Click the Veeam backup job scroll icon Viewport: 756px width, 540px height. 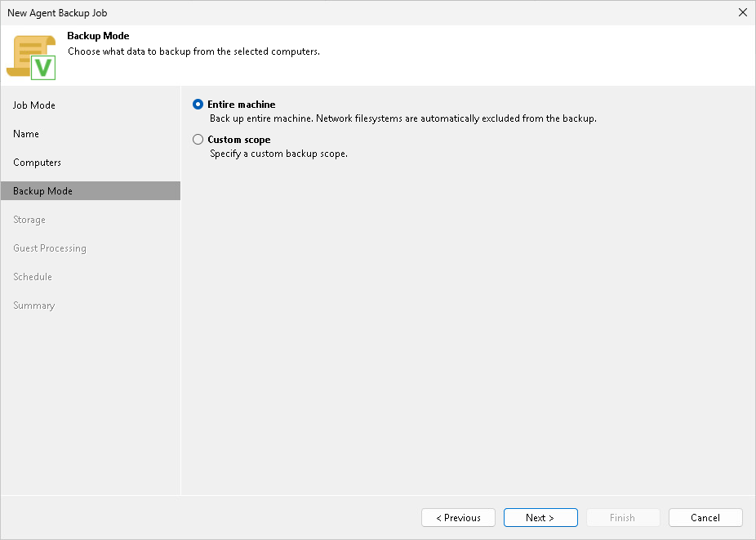click(x=31, y=57)
